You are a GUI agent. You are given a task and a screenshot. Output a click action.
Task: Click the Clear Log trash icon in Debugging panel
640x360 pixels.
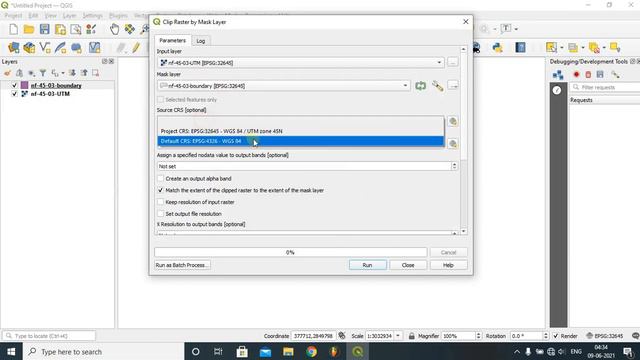(588, 75)
